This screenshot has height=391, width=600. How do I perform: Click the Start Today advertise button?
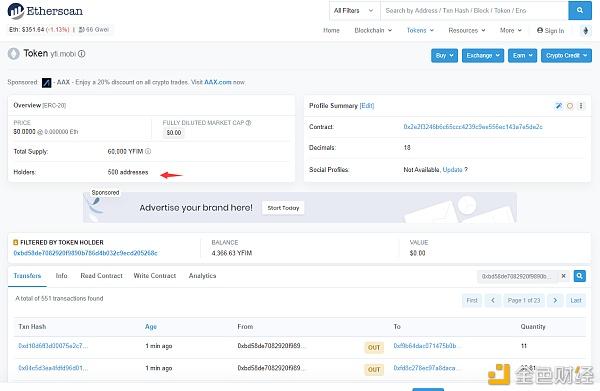click(283, 208)
